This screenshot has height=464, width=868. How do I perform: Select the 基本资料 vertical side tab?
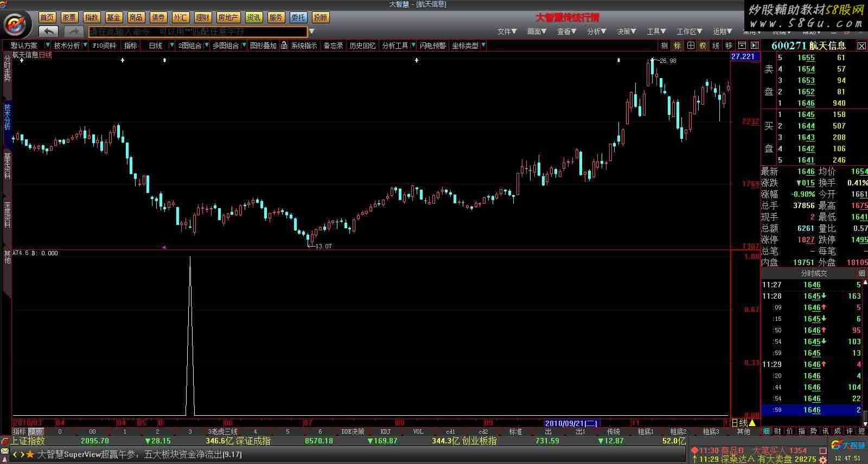7,166
